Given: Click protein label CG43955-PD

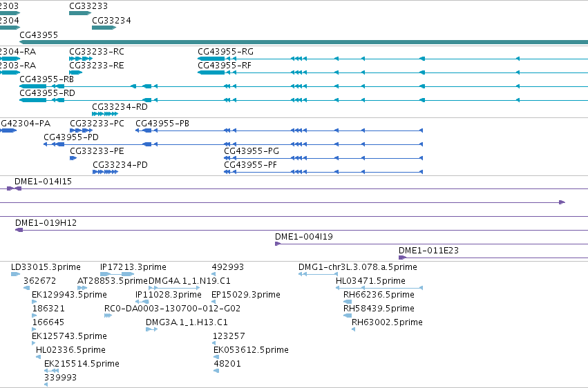Looking at the screenshot, I should point(71,137).
